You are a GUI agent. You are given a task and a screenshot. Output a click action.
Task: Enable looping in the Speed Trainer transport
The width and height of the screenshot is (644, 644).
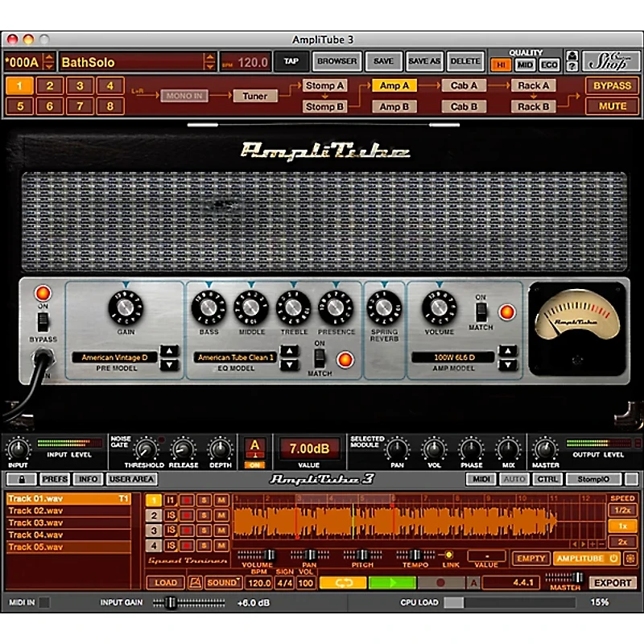coord(342,582)
